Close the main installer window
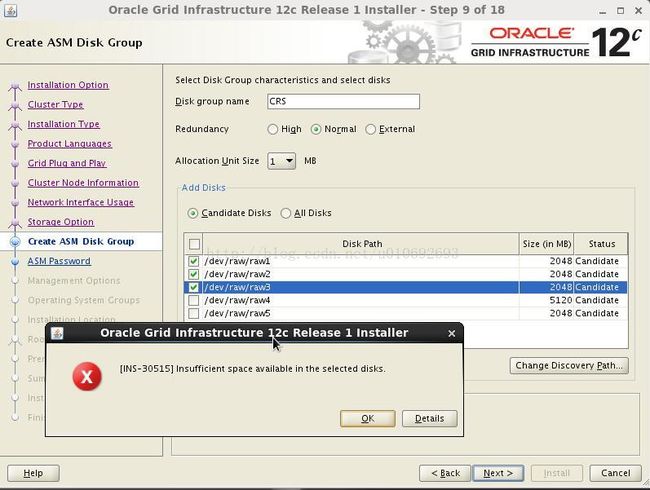Screen dimensions: 650x490 click(638, 11)
